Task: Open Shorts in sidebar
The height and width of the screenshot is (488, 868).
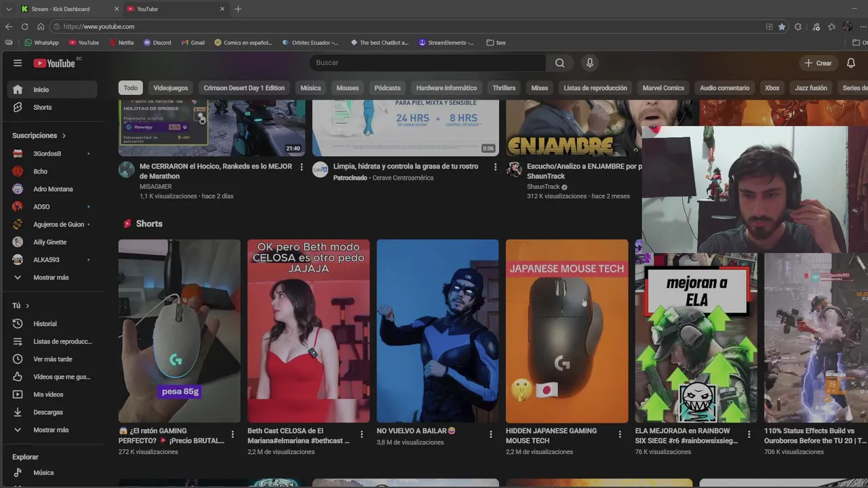Action: pyautogui.click(x=52, y=107)
